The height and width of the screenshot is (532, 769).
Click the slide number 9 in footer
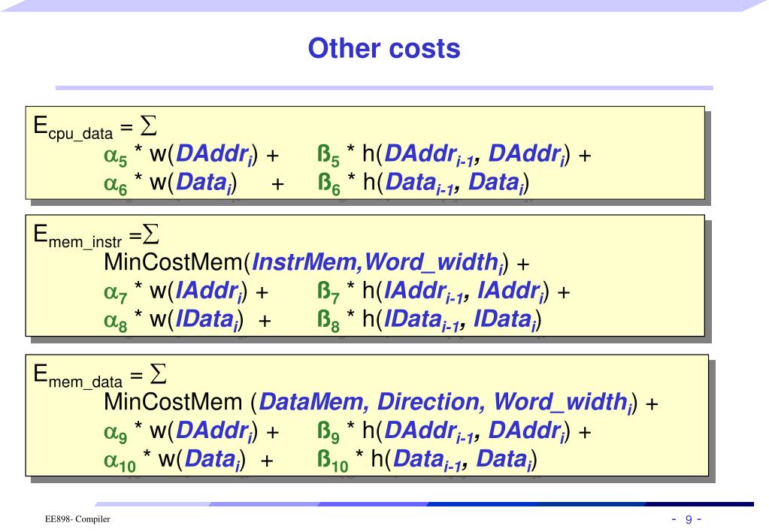click(x=689, y=520)
